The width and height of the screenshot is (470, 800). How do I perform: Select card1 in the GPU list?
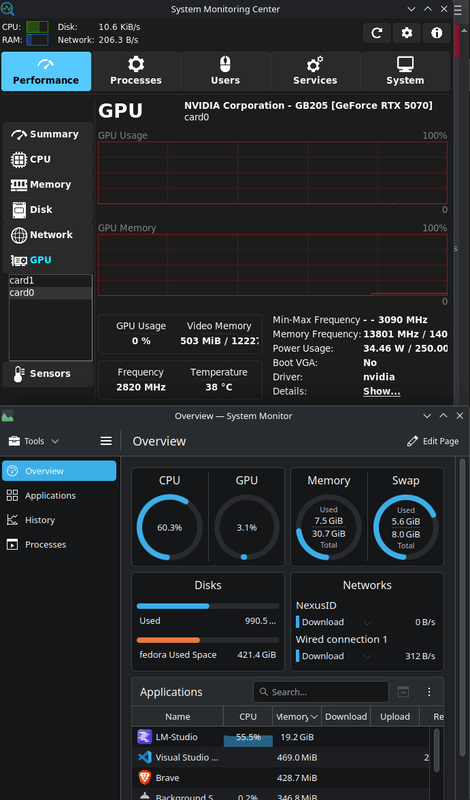click(x=51, y=281)
